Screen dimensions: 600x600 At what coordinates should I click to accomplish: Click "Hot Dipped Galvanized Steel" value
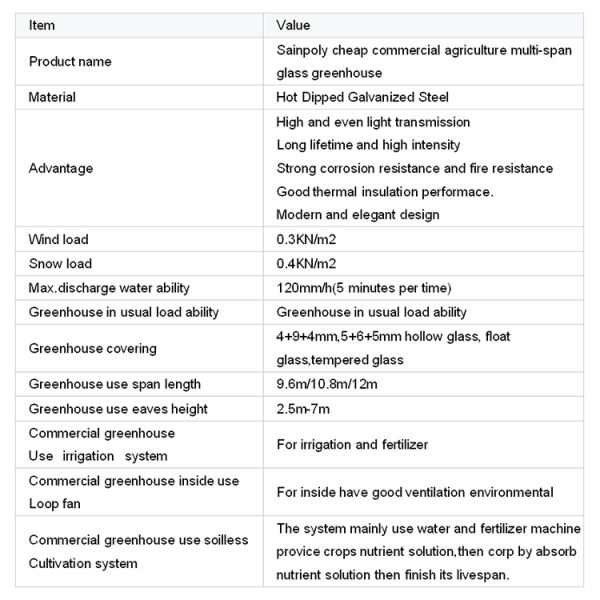363,98
